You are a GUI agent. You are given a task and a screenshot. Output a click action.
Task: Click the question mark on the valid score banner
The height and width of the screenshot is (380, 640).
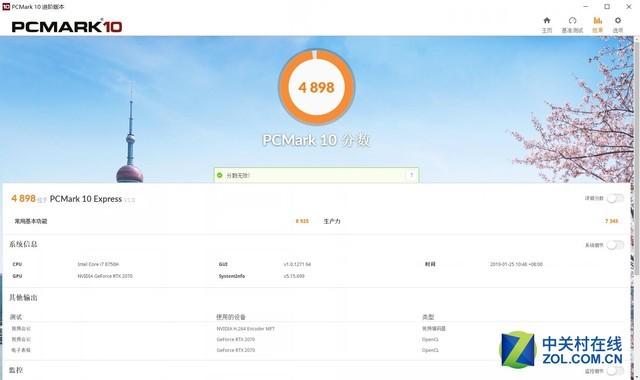point(411,175)
